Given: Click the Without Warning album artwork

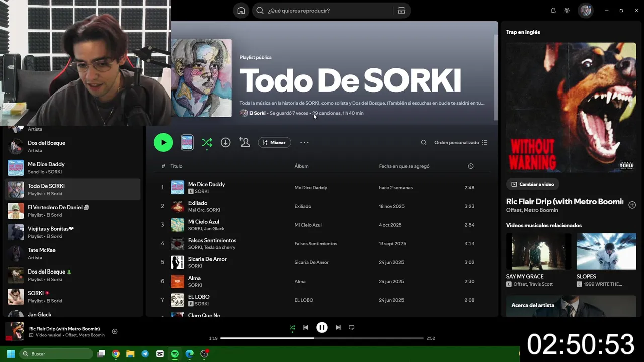Looking at the screenshot, I should tap(571, 108).
